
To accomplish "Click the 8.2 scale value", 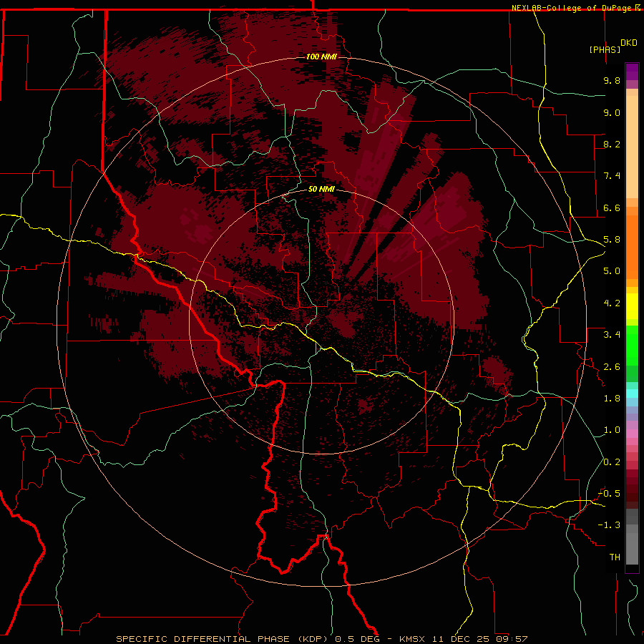I will tap(612, 144).
